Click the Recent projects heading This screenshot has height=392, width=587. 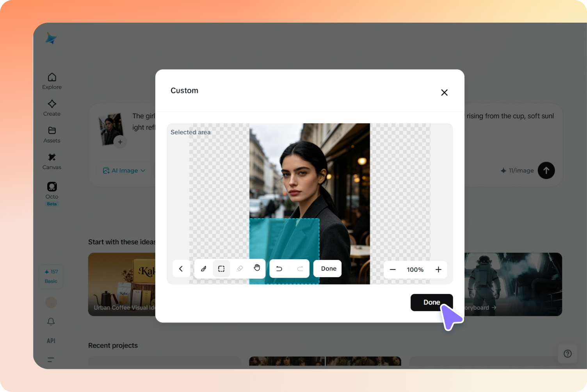point(113,346)
